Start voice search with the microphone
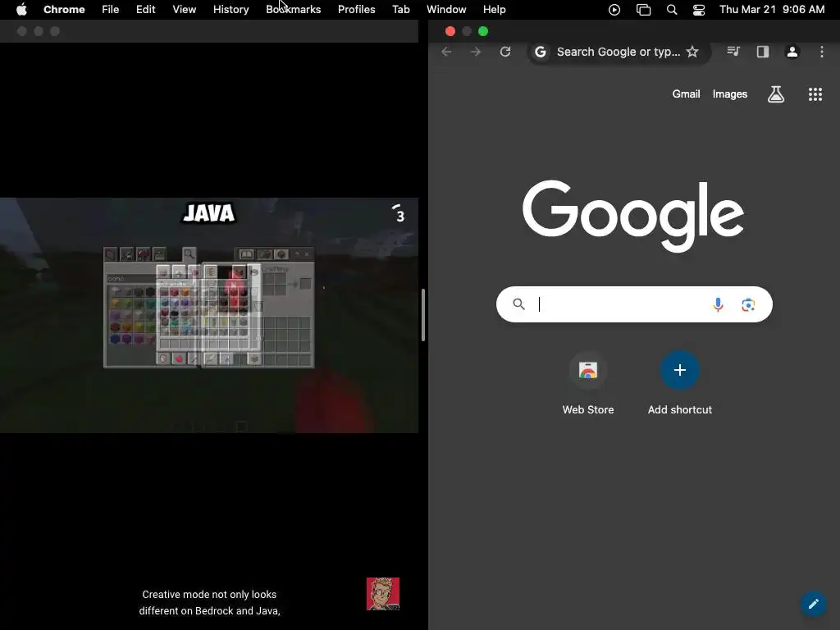 click(718, 304)
